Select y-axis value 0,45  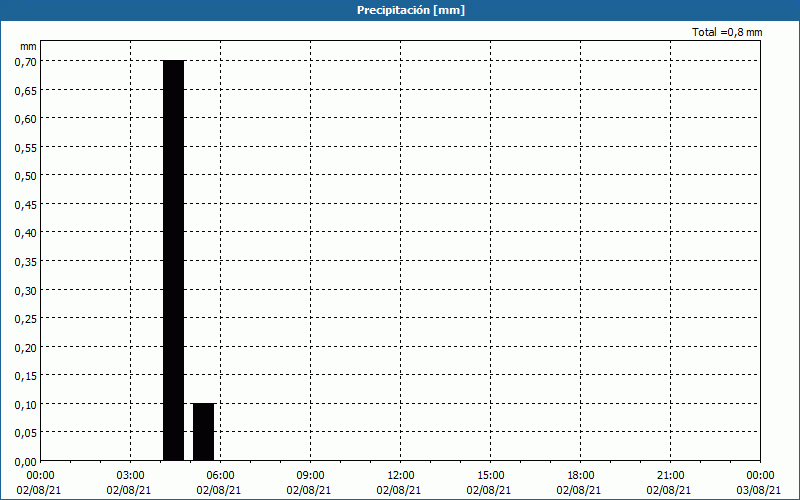26,205
